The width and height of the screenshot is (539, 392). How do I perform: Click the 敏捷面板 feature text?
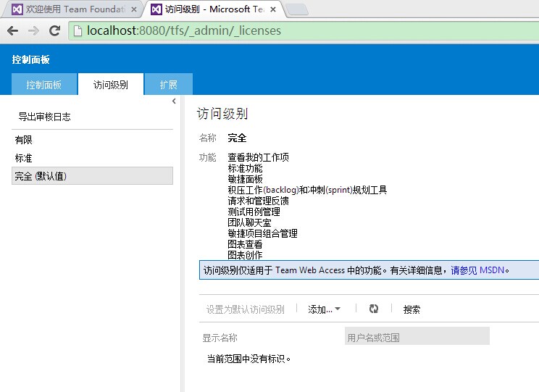click(x=245, y=179)
